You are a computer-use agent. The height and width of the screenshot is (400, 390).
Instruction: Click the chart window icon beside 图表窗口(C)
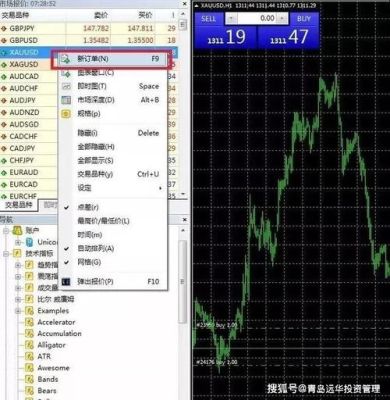tap(66, 73)
